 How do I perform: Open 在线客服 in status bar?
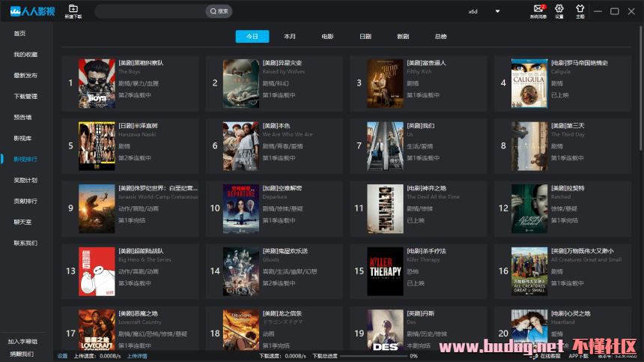point(550,356)
